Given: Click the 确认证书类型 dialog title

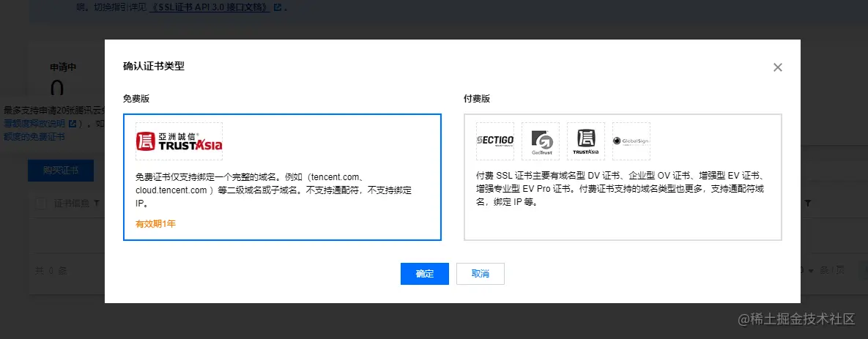Looking at the screenshot, I should coord(153,67).
